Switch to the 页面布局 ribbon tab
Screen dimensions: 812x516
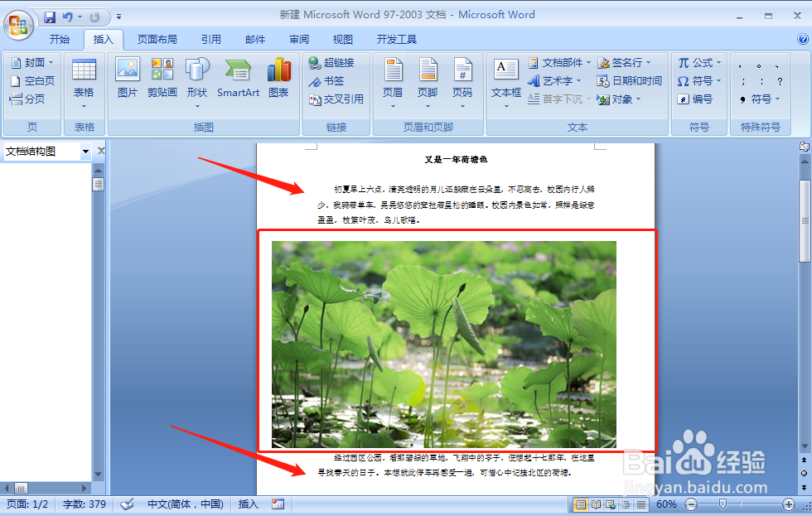click(156, 38)
